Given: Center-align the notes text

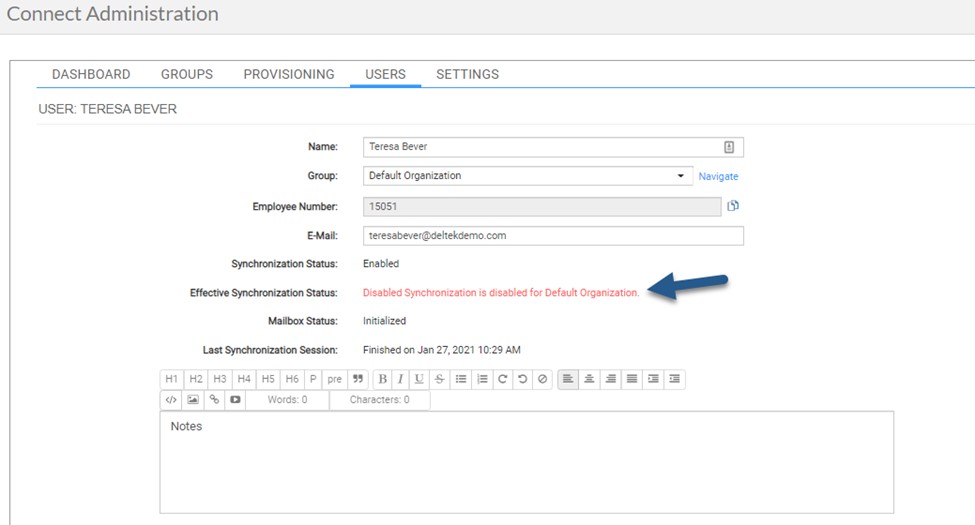Looking at the screenshot, I should (x=589, y=380).
